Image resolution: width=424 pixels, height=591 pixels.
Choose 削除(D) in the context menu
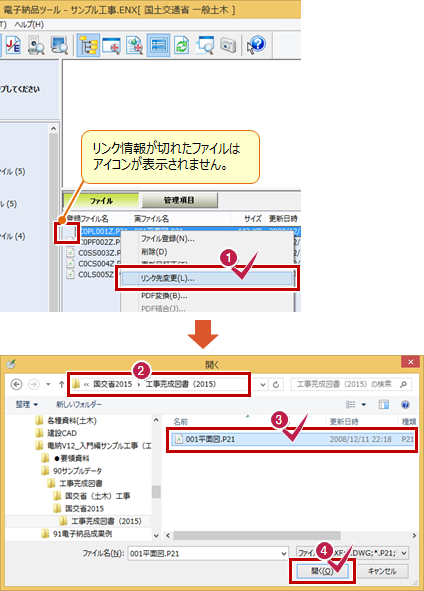tap(154, 251)
